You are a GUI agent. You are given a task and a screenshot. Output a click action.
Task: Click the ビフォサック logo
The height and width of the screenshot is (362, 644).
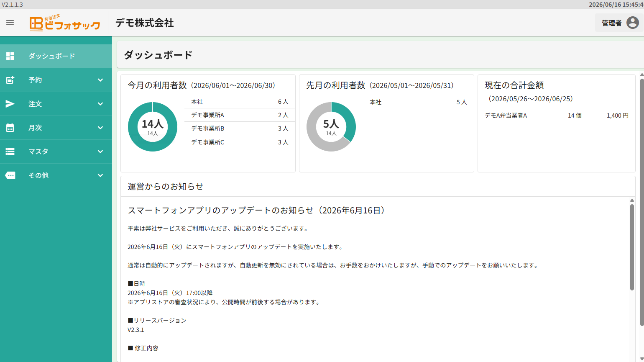[x=65, y=23]
